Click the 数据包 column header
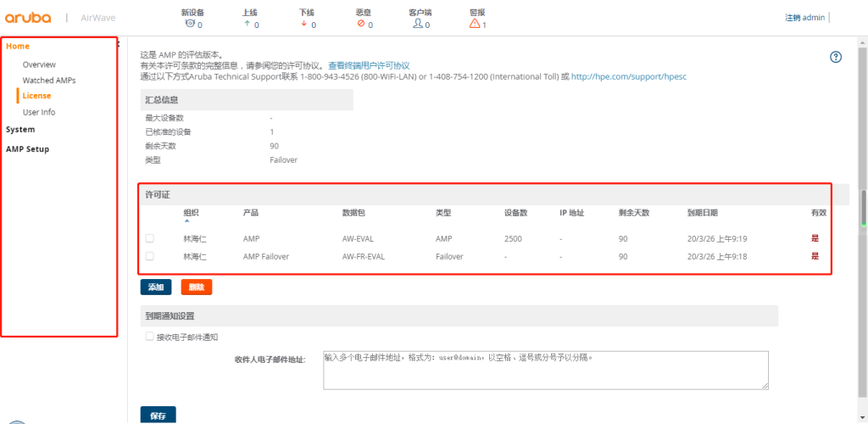The image size is (868, 424). point(354,213)
